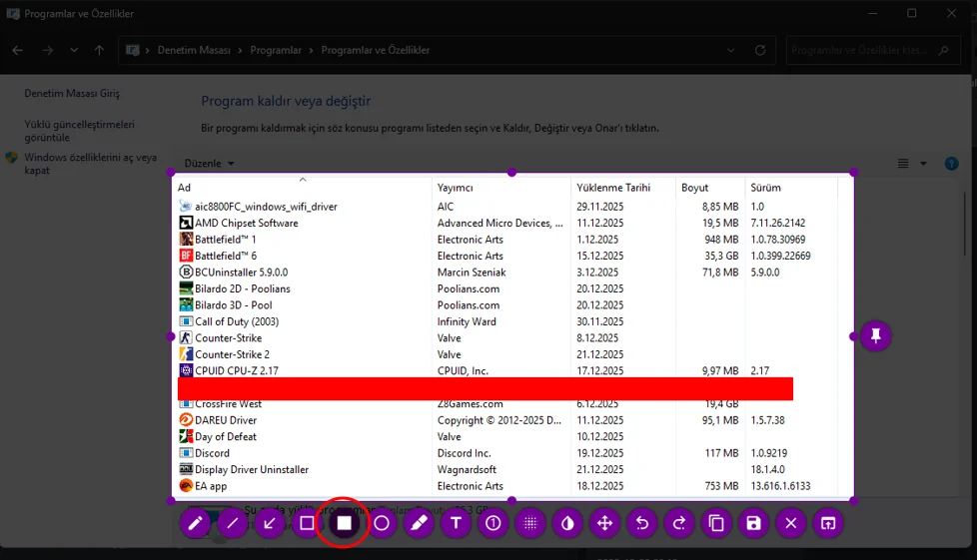Select BCUninstaller 5.9.0.0 entry

pyautogui.click(x=507, y=273)
